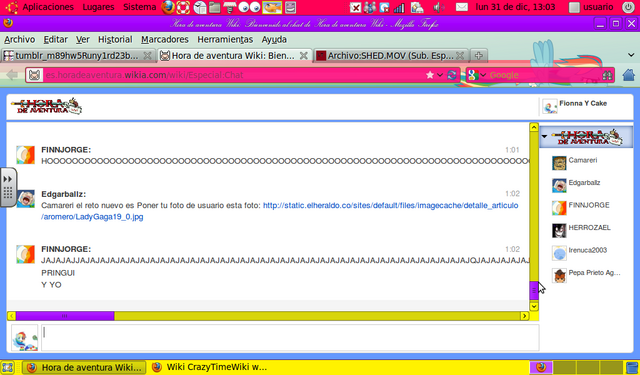The width and height of the screenshot is (640, 375).
Task: Open the Historial menu
Action: click(x=115, y=40)
